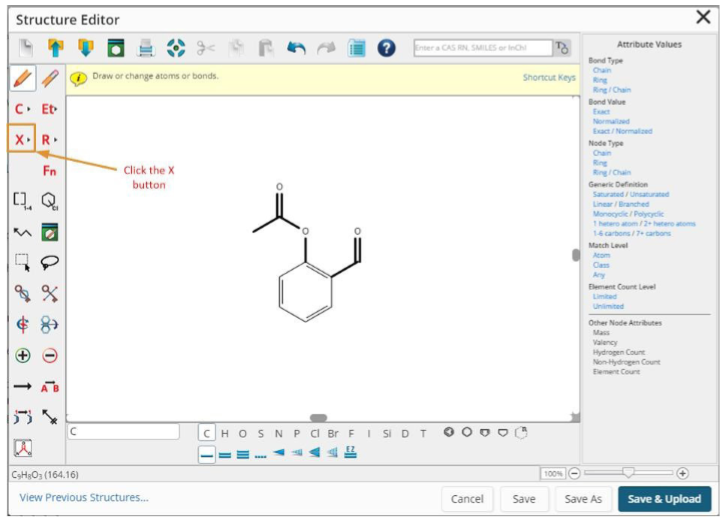Choose the P atom

pos(296,434)
